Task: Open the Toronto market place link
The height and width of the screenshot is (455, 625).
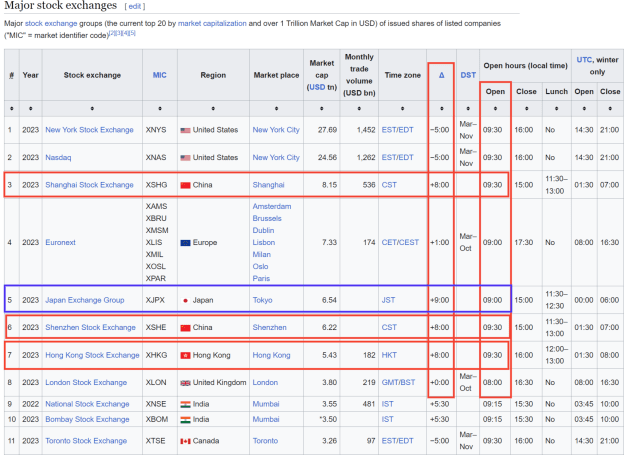Action: [265, 441]
